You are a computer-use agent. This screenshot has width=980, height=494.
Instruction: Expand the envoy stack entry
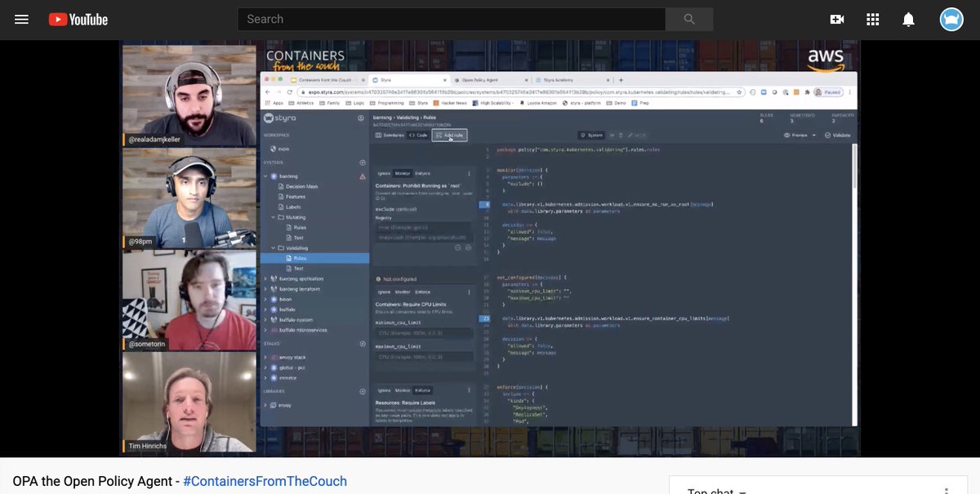[266, 358]
